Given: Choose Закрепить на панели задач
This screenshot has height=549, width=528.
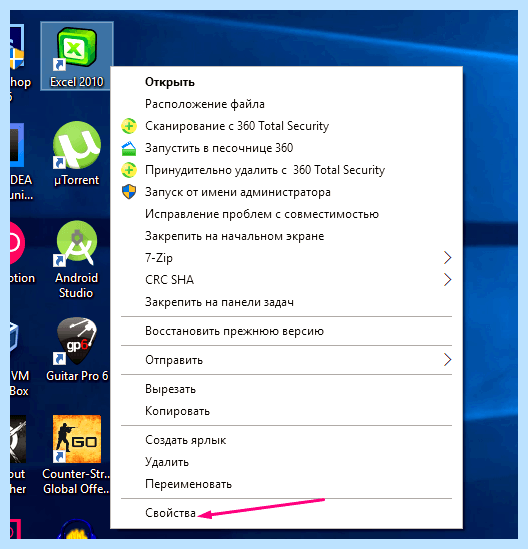Looking at the screenshot, I should coord(286,302).
